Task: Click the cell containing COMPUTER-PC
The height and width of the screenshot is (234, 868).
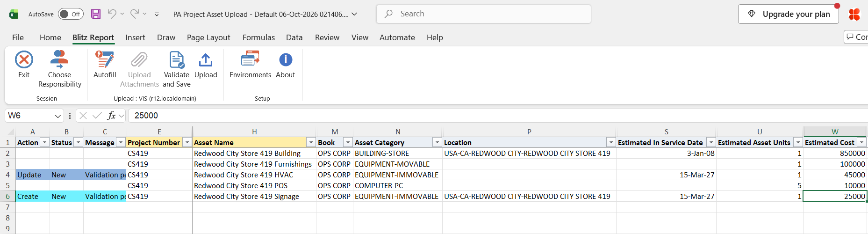Action: tap(398, 185)
